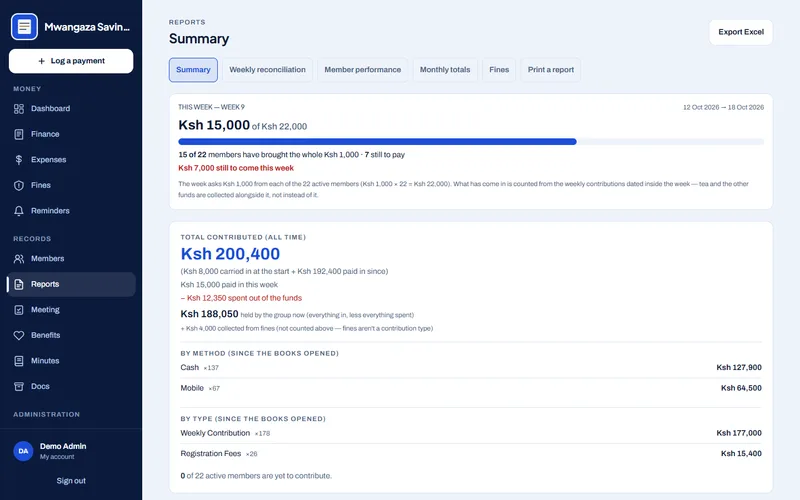Open the Member performance tab

[x=363, y=70]
